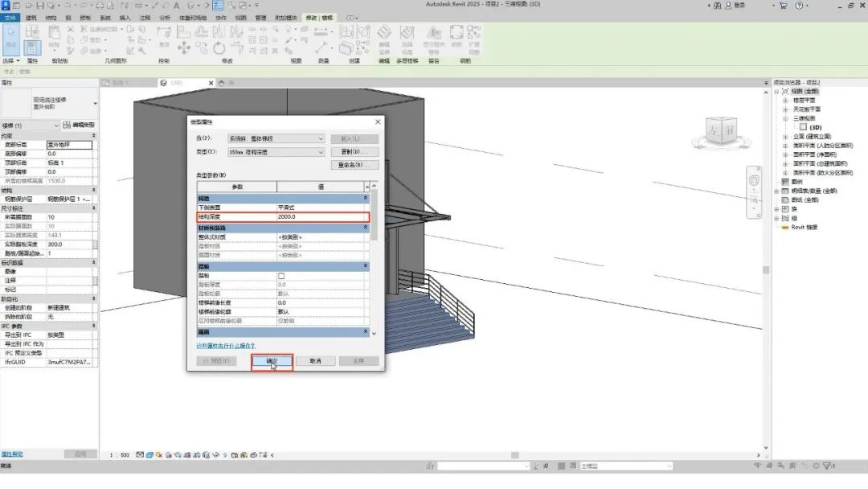
Task: Confirm the dialog with the 确定 button
Action: (272, 361)
